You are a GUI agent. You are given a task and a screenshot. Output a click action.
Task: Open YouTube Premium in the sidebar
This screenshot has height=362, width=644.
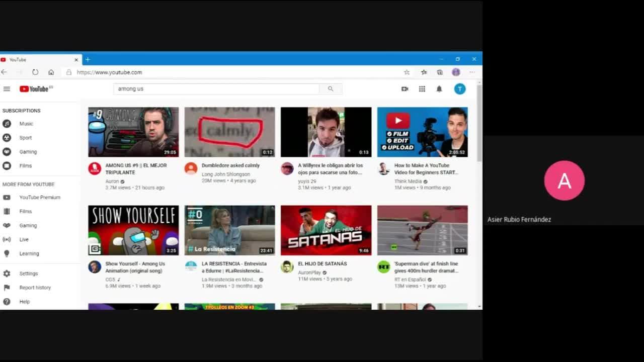40,198
